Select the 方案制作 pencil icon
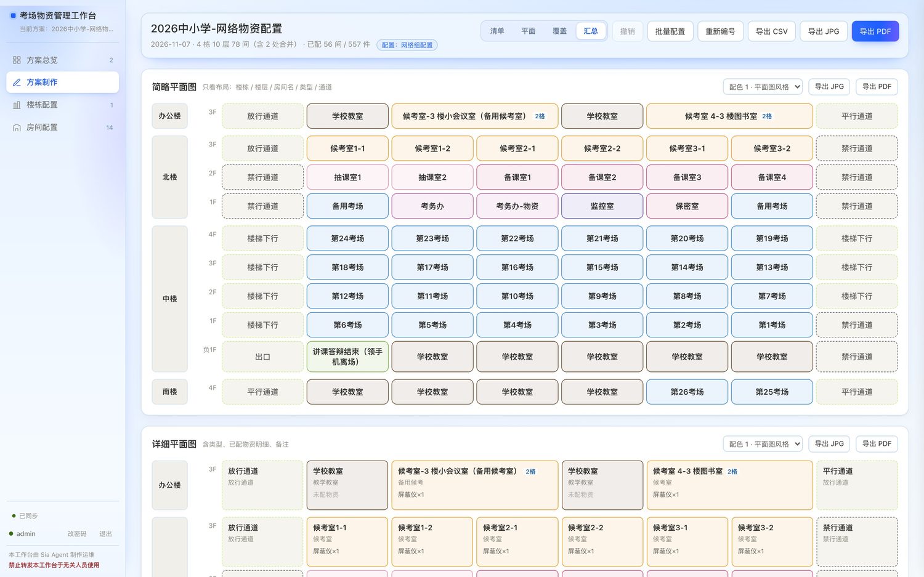Viewport: 924px width, 577px height. click(x=17, y=83)
